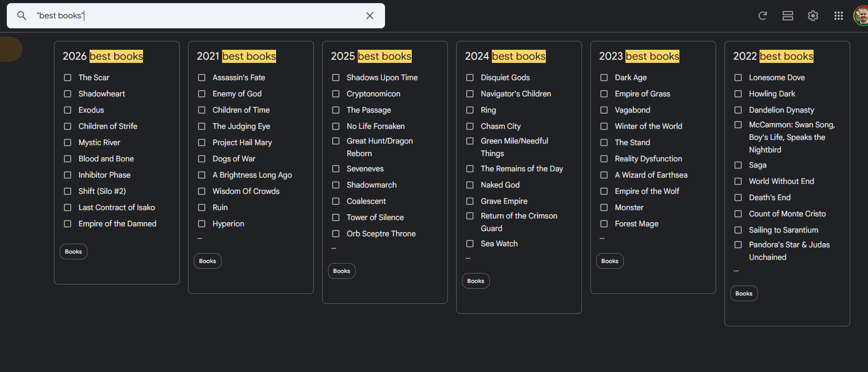Viewport: 868px width, 372px height.
Task: Tick the Sea Watch checkbox
Action: [x=470, y=244]
